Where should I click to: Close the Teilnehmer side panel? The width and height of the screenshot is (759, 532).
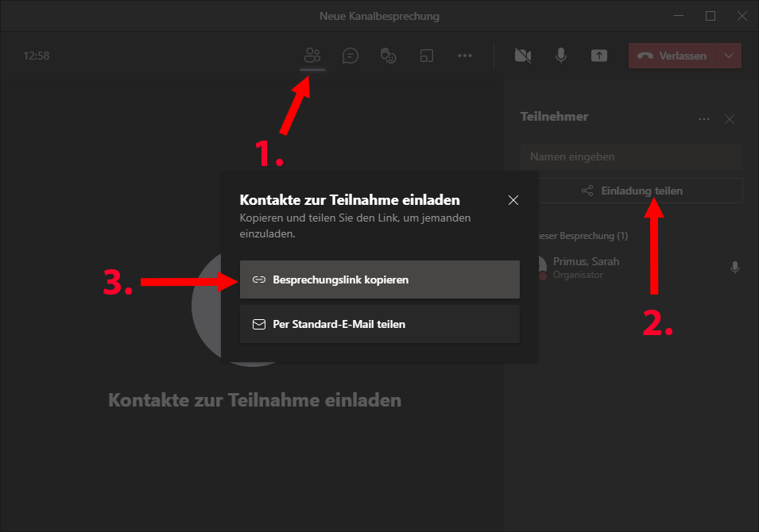click(x=730, y=119)
